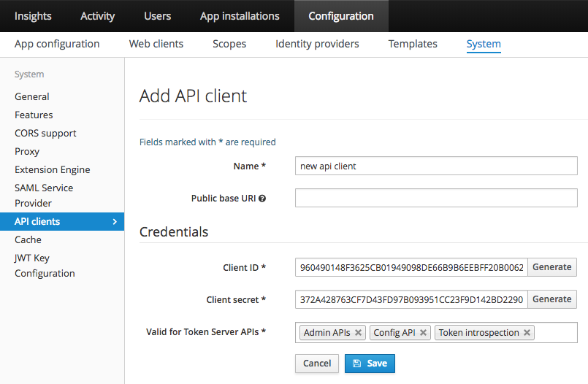Save the new API client

coord(370,364)
